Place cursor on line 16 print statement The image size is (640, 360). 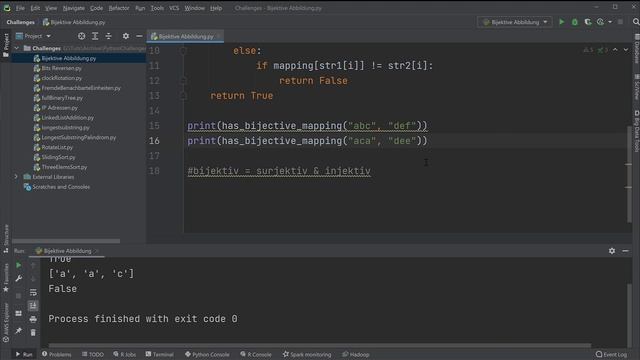tap(307, 141)
